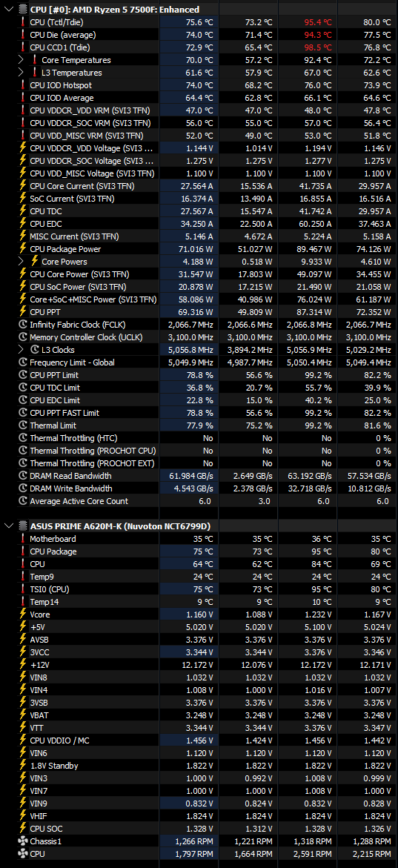Collapse the ASUS PRIME A620M-K section
The width and height of the screenshot is (398, 868).
click(x=7, y=526)
